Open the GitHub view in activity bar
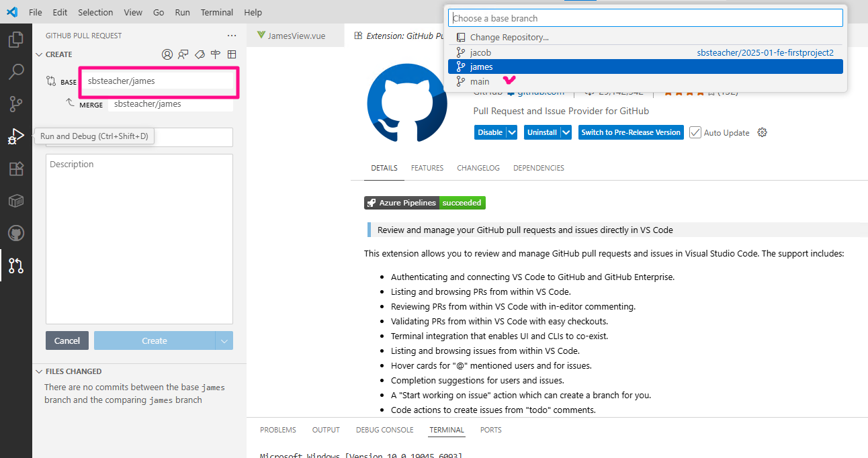Viewport: 868px width, 458px height. 16,233
